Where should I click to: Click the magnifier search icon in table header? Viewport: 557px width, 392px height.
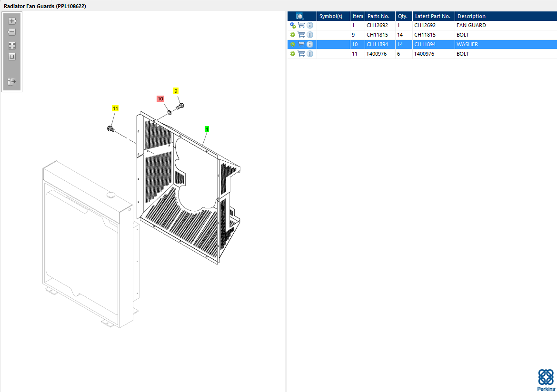[x=300, y=16]
